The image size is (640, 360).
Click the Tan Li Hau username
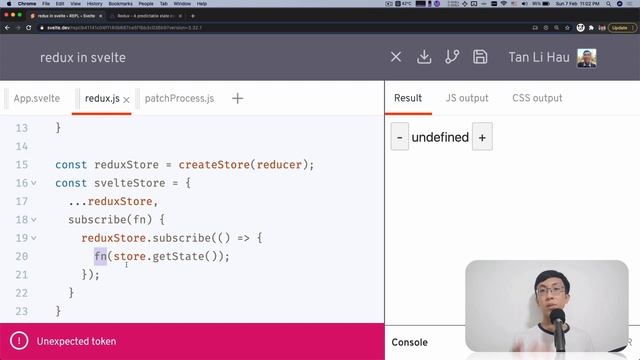click(x=539, y=57)
